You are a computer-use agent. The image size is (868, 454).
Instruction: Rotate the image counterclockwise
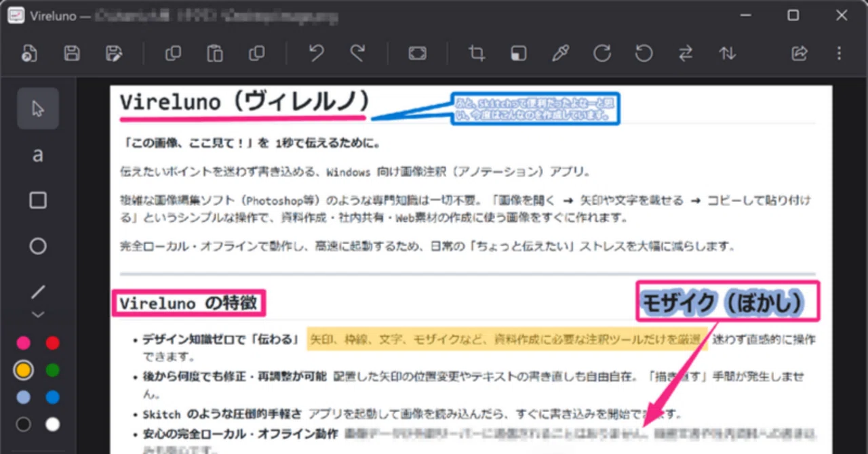[x=644, y=54]
